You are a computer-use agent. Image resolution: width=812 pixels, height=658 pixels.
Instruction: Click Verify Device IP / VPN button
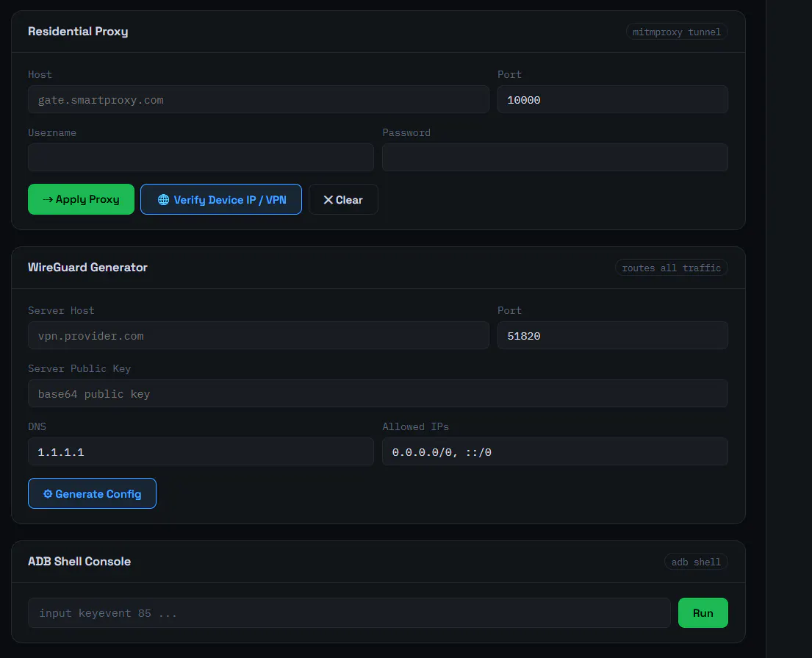click(x=221, y=199)
